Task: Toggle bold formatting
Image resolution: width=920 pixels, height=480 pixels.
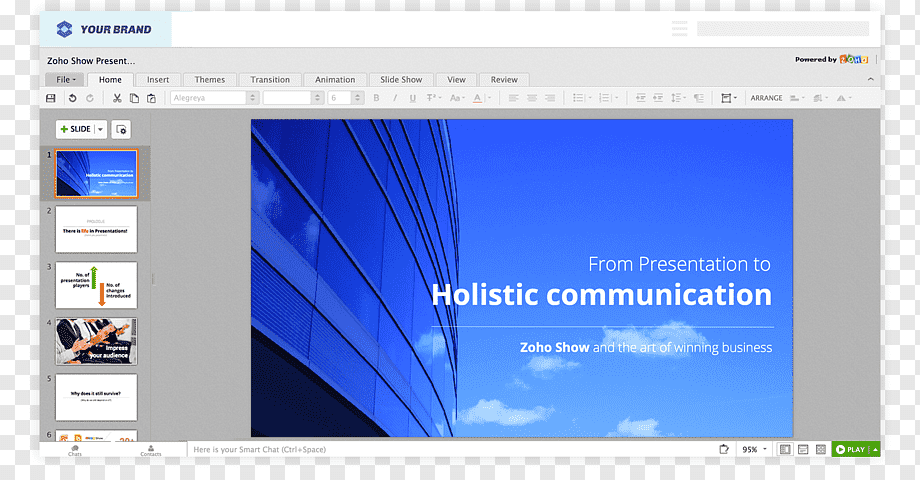Action: pos(377,98)
